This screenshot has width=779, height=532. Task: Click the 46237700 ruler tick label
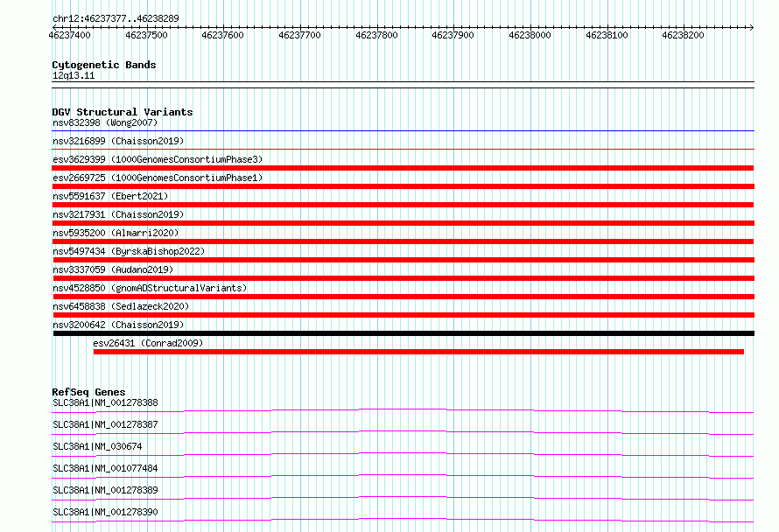click(299, 35)
